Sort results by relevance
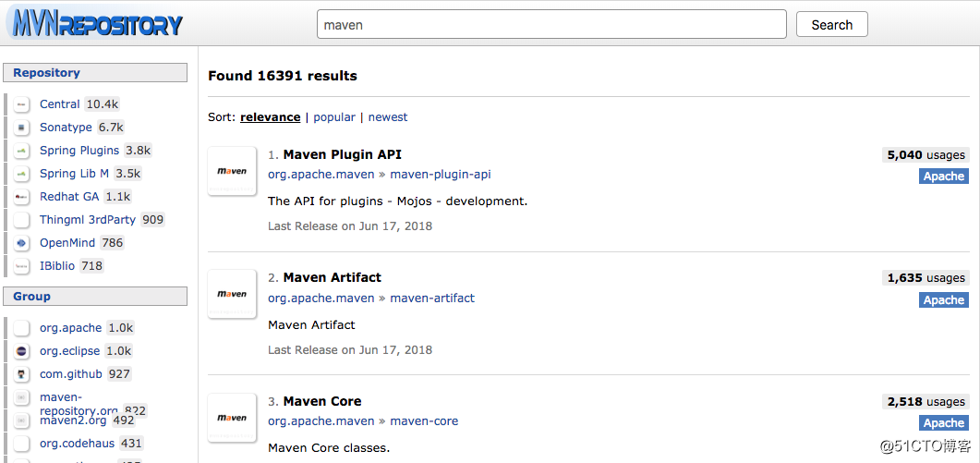 click(270, 117)
